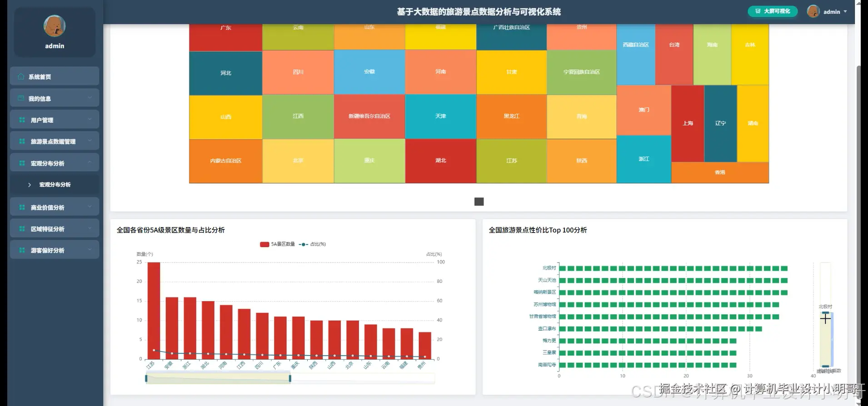Click the page vertical scrollbar thumb
Viewport: 868px width, 406px height.
859,232
